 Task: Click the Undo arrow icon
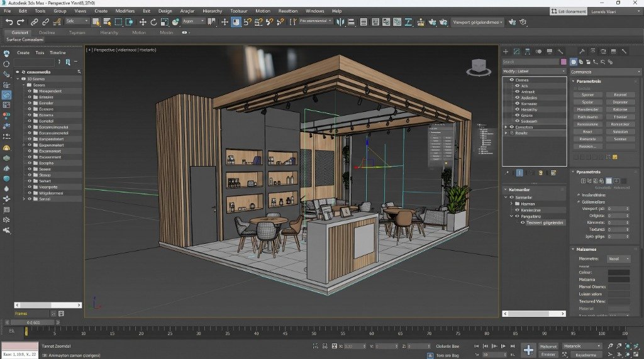(9, 22)
